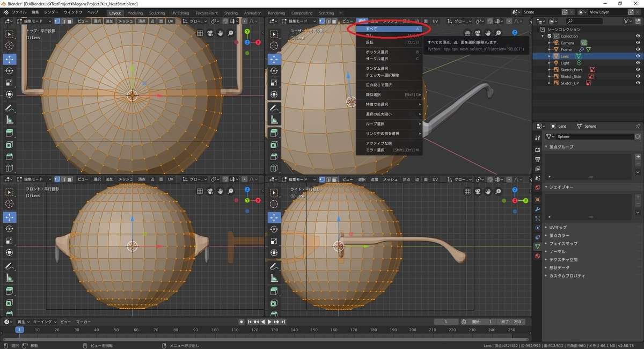Image resolution: width=644 pixels, height=349 pixels.
Task: Click the camera view icon in Top viewport
Action: (x=210, y=33)
